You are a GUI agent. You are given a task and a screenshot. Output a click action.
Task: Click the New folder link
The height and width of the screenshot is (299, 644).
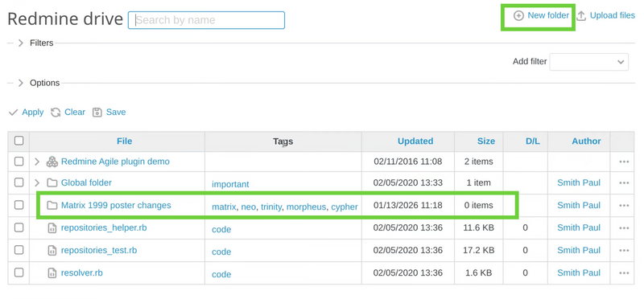(x=548, y=15)
